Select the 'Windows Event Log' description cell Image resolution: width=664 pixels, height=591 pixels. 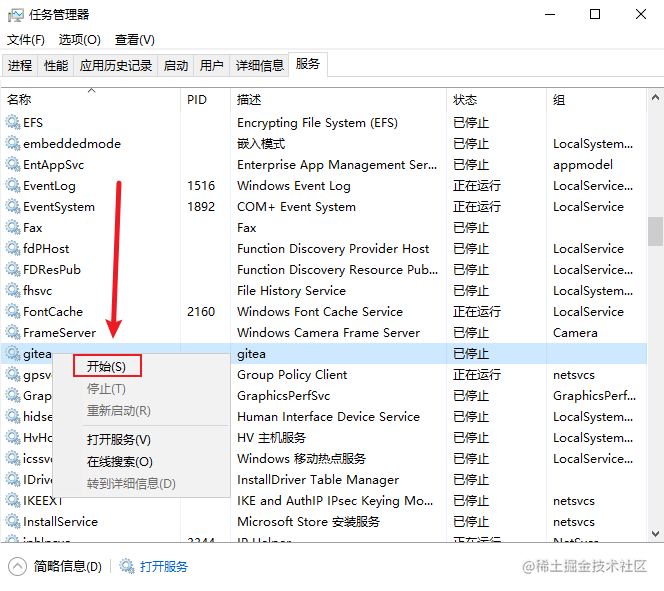[x=294, y=186]
